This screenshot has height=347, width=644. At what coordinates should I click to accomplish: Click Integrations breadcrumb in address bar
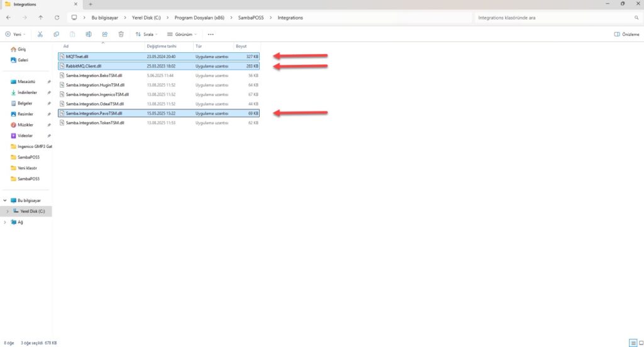(x=291, y=18)
